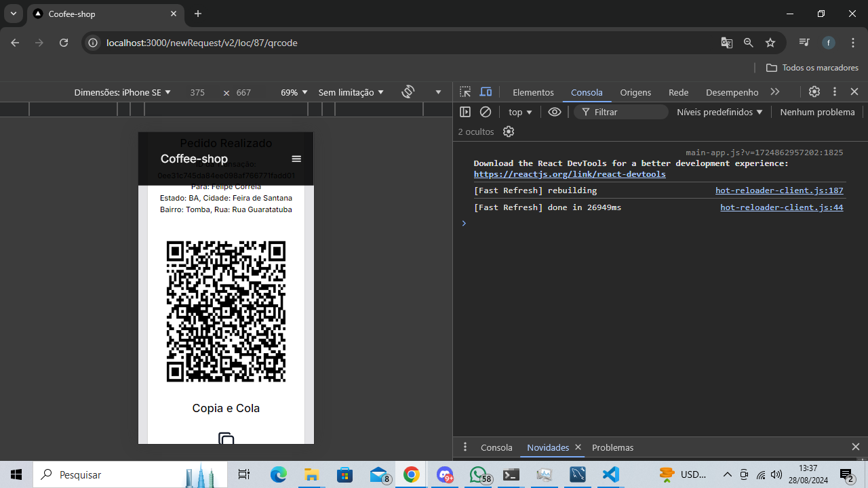868x488 pixels.
Task: Close the Novidades drawer tab
Action: click(578, 447)
